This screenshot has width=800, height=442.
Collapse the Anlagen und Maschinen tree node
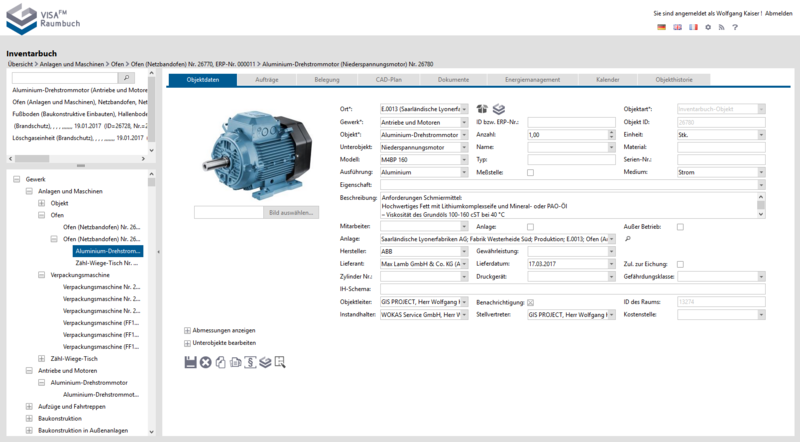[29, 191]
